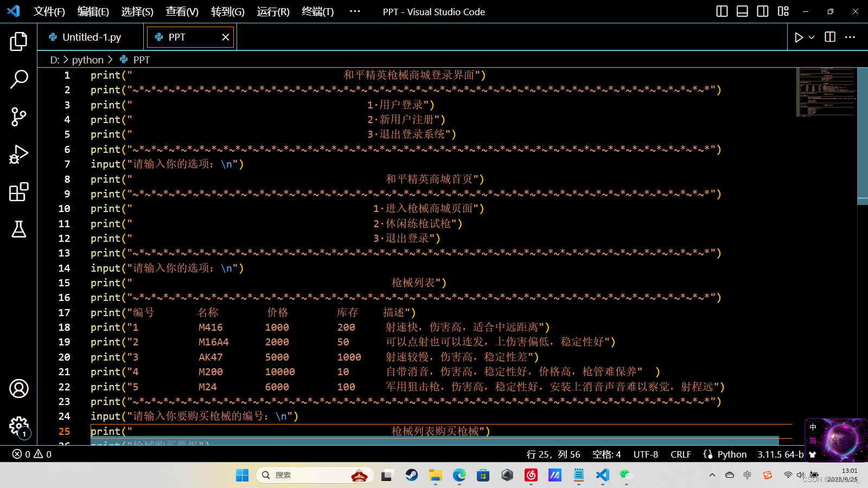This screenshot has width=868, height=488.
Task: Select interpreter 3.11.5 64-bit
Action: pyautogui.click(x=781, y=454)
